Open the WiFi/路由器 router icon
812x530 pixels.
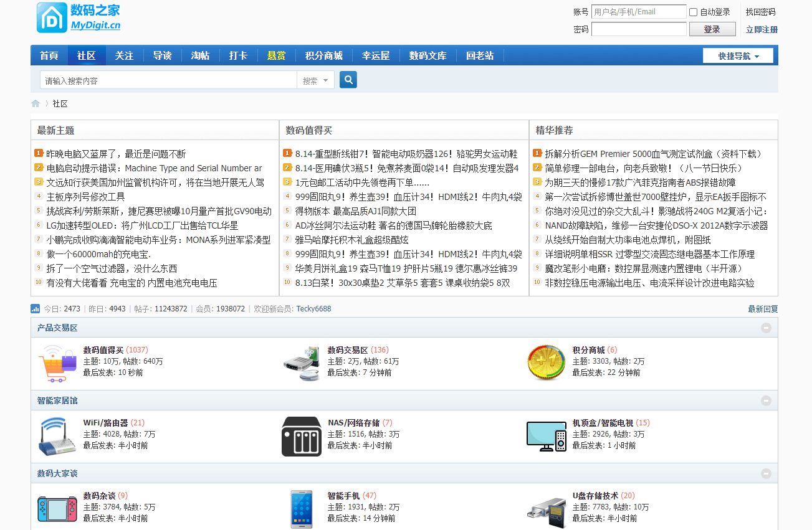pos(57,436)
